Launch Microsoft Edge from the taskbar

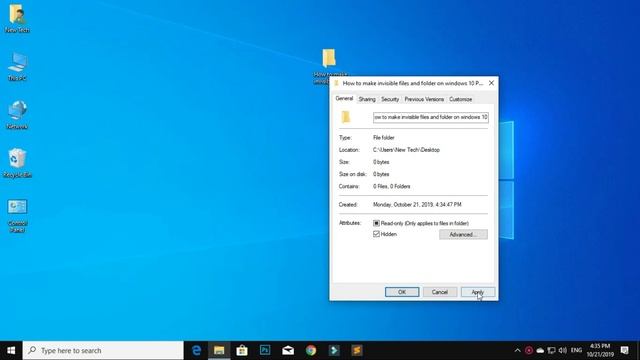coord(196,350)
